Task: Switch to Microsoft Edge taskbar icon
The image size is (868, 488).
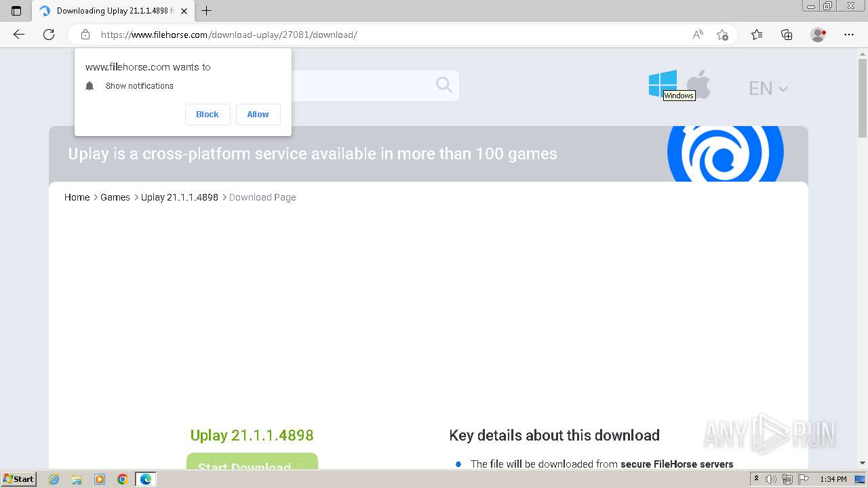Action: tap(146, 479)
